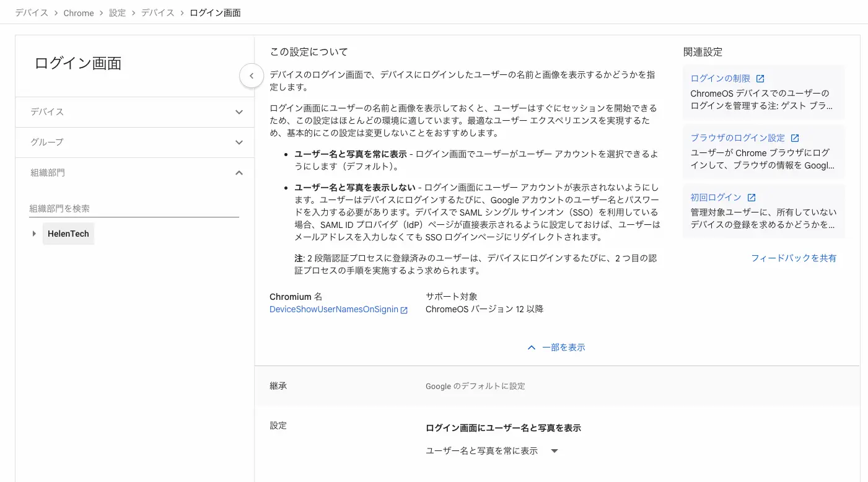The image size is (868, 482).
Task: Collapse the 組織部門 section
Action: [239, 173]
